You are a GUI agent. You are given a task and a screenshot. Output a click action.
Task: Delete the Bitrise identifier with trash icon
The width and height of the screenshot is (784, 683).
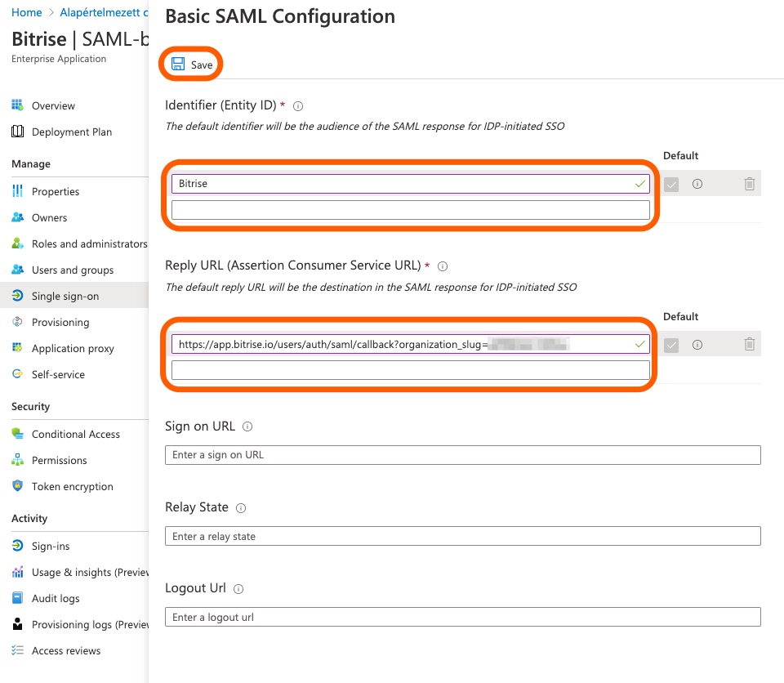tap(749, 184)
